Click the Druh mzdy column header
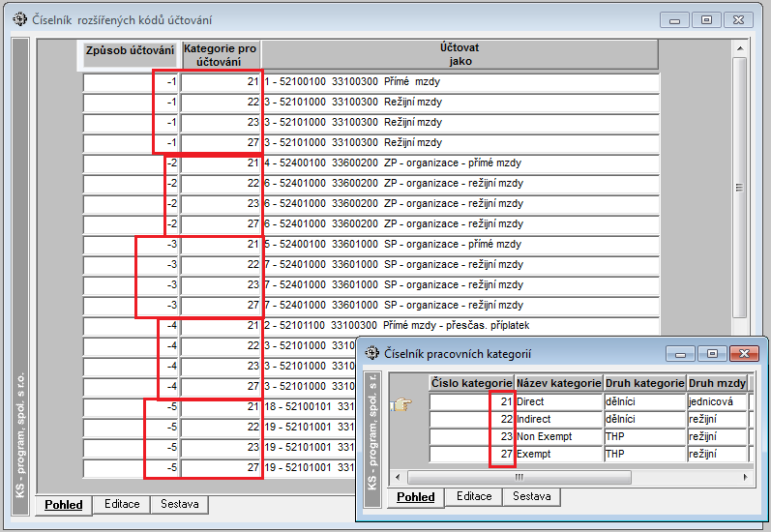Image resolution: width=771 pixels, height=532 pixels. [x=717, y=383]
